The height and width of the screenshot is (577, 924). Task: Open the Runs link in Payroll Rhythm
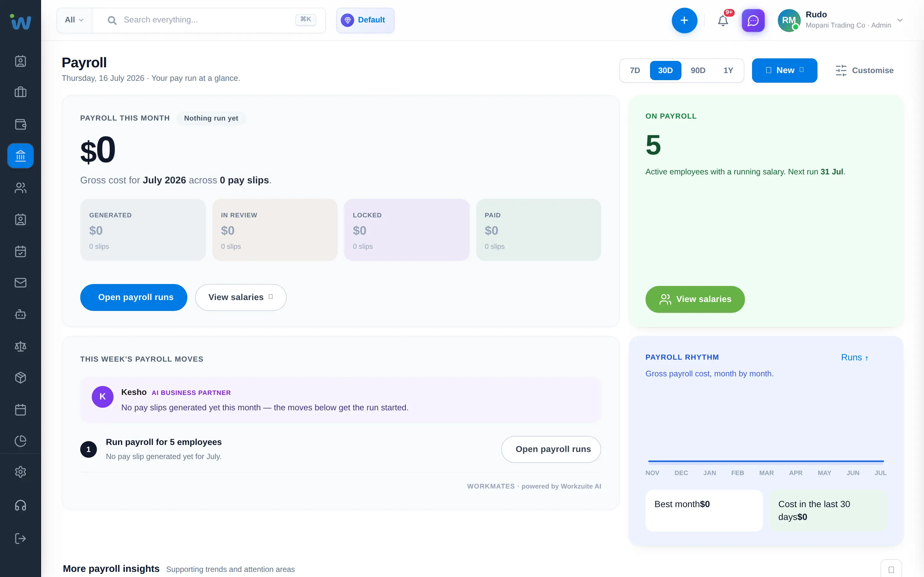pyautogui.click(x=854, y=357)
